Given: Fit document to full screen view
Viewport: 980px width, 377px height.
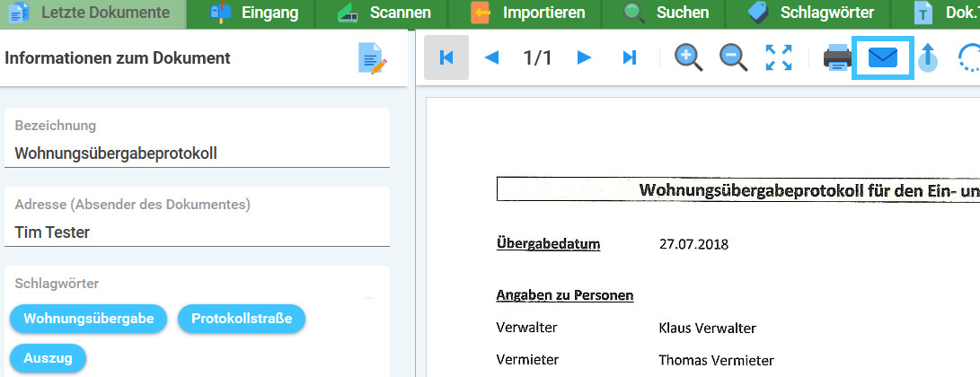Looking at the screenshot, I should point(779,58).
